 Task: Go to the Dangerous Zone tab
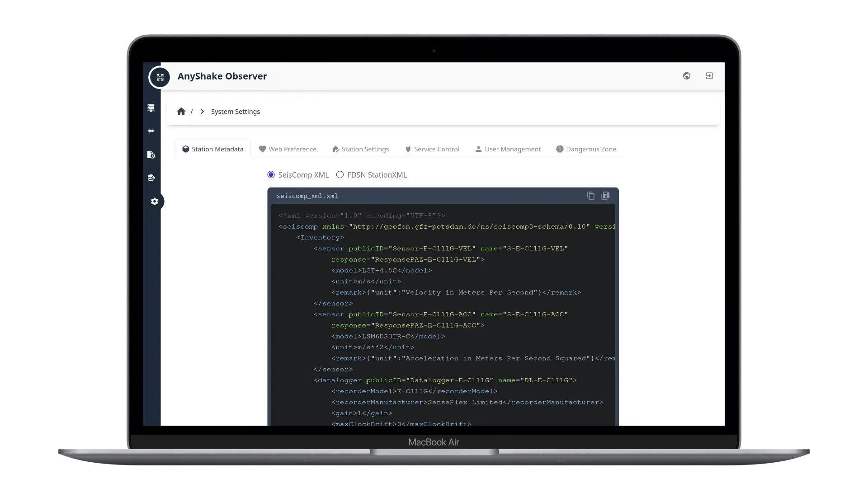click(586, 149)
